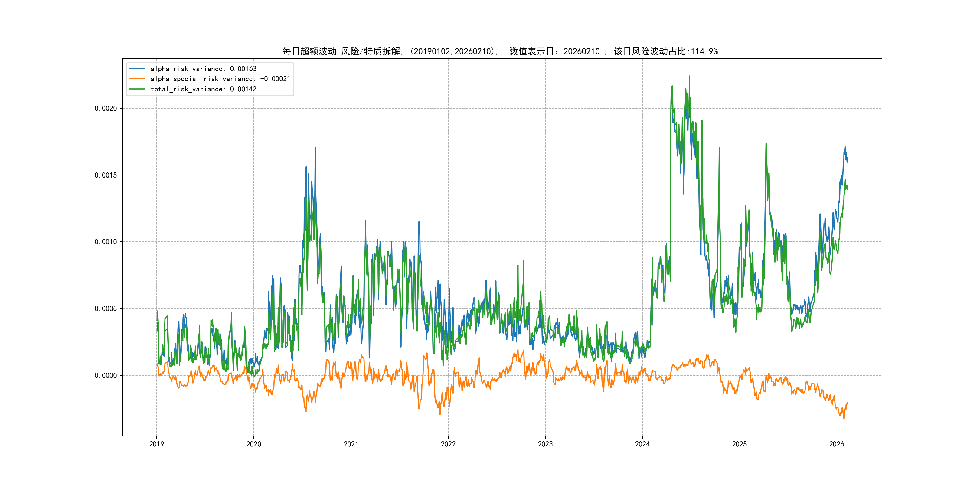Click the 2023 x-axis tick label
This screenshot has height=490, width=980.
[545, 444]
